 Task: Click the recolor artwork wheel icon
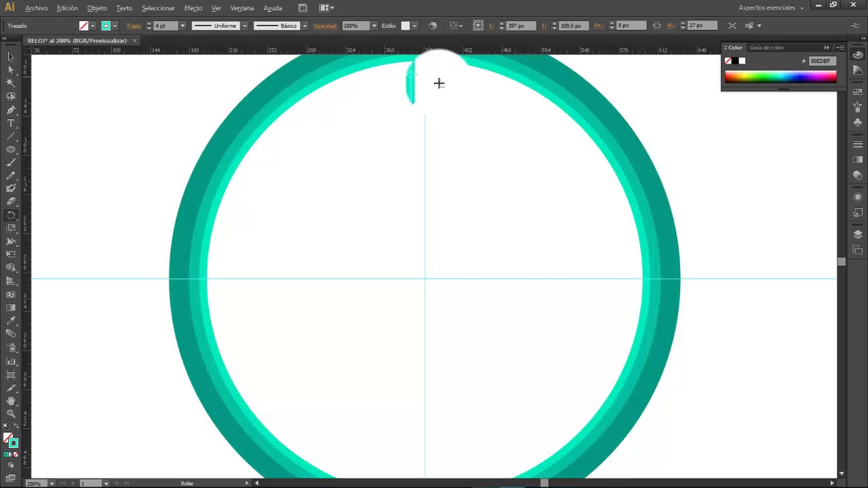[x=433, y=26]
